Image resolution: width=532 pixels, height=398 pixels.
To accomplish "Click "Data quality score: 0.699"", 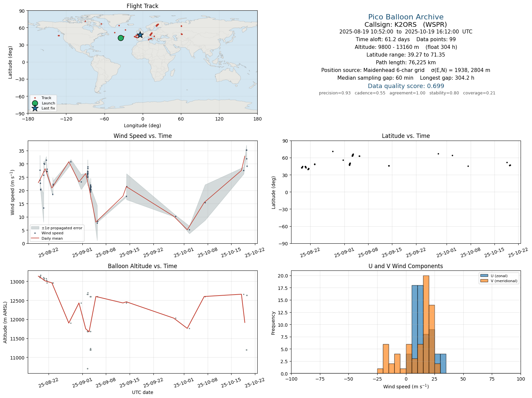I will [406, 86].
